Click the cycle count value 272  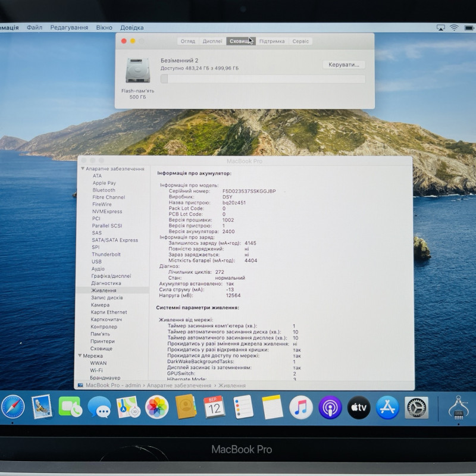coord(220,272)
